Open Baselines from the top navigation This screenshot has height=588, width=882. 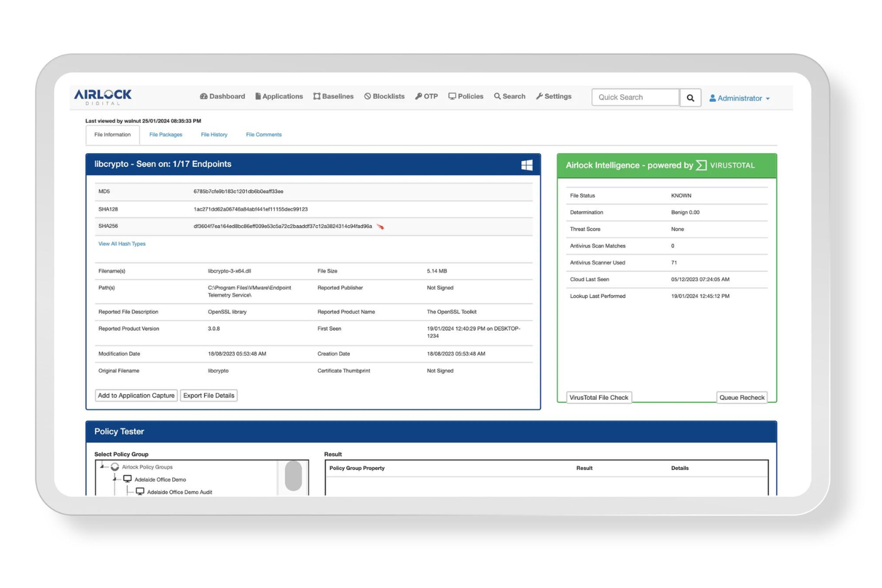click(316, 96)
